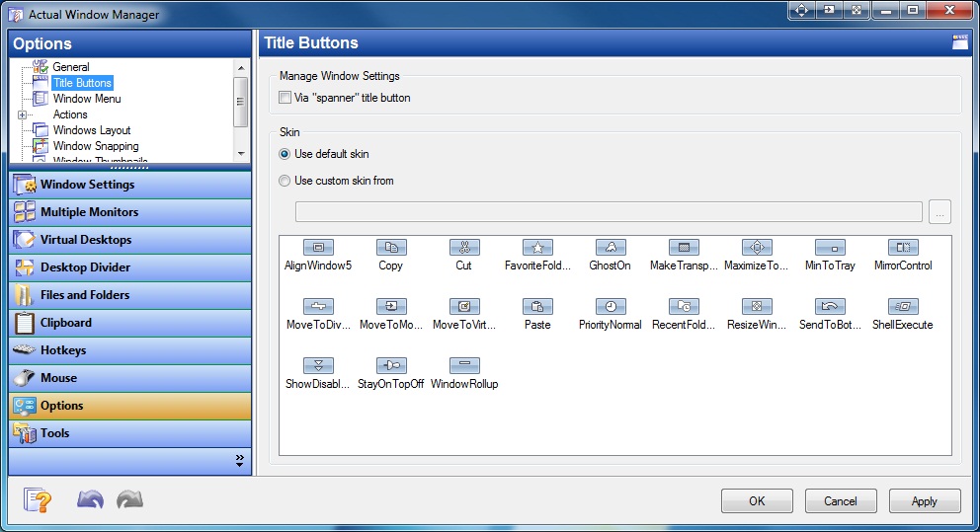Enable Via "spanner" title button checkbox
This screenshot has height=532, width=980.
click(x=285, y=98)
